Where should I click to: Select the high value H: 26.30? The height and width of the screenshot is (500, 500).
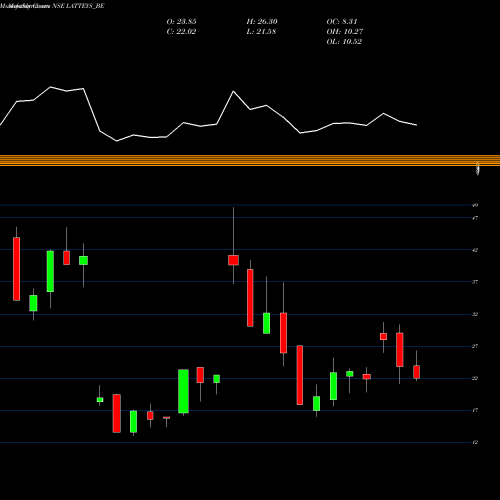pyautogui.click(x=262, y=22)
